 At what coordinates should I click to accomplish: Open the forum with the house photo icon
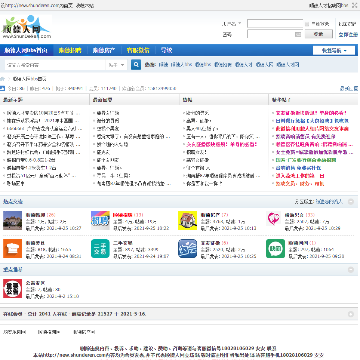[12, 220]
